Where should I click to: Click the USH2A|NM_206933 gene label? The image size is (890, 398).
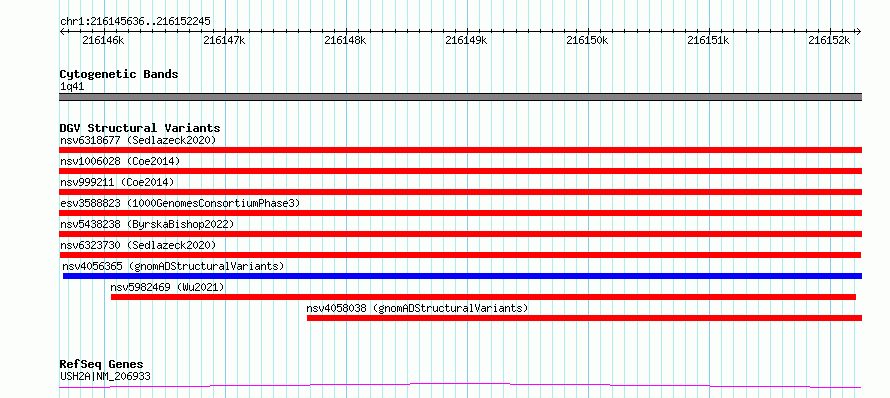click(105, 376)
